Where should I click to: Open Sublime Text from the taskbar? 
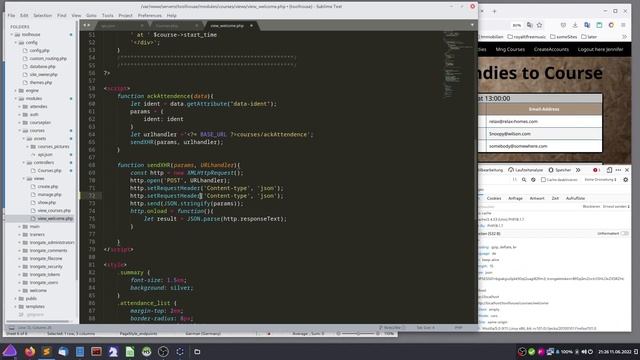coord(47,351)
